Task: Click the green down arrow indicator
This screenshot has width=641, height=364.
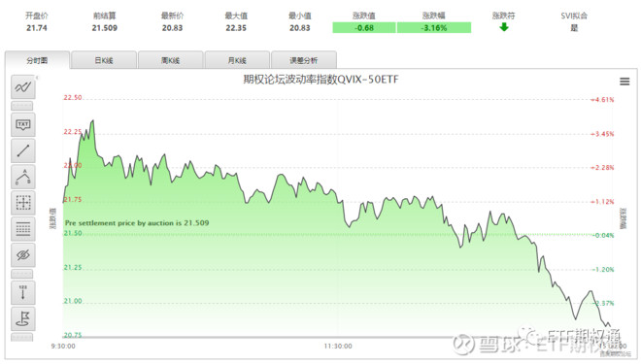Action: 504,27
